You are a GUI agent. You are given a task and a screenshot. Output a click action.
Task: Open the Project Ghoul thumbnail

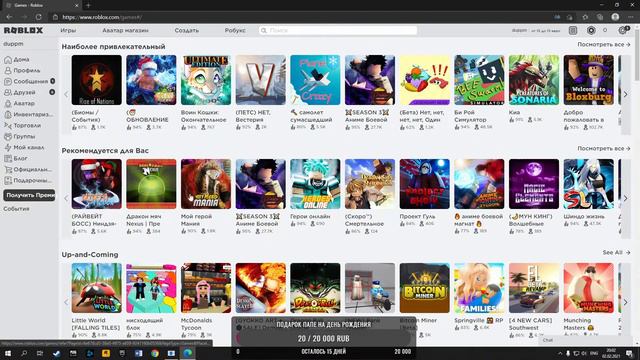point(424,184)
